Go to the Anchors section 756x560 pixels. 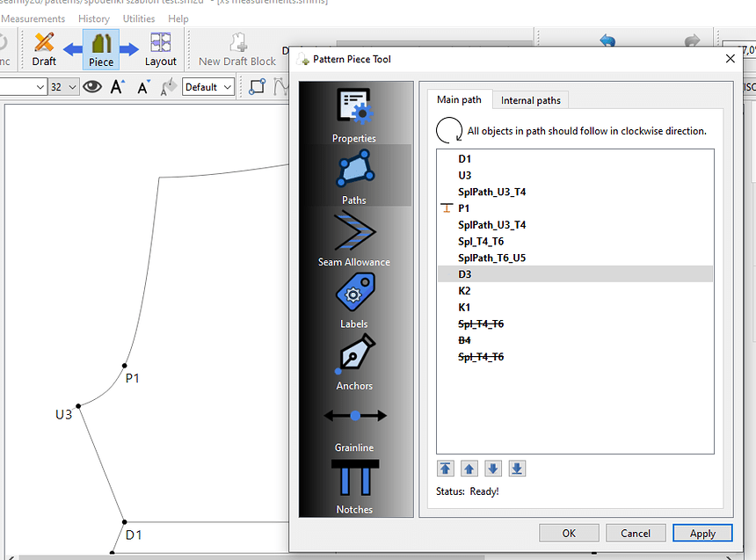click(x=354, y=361)
